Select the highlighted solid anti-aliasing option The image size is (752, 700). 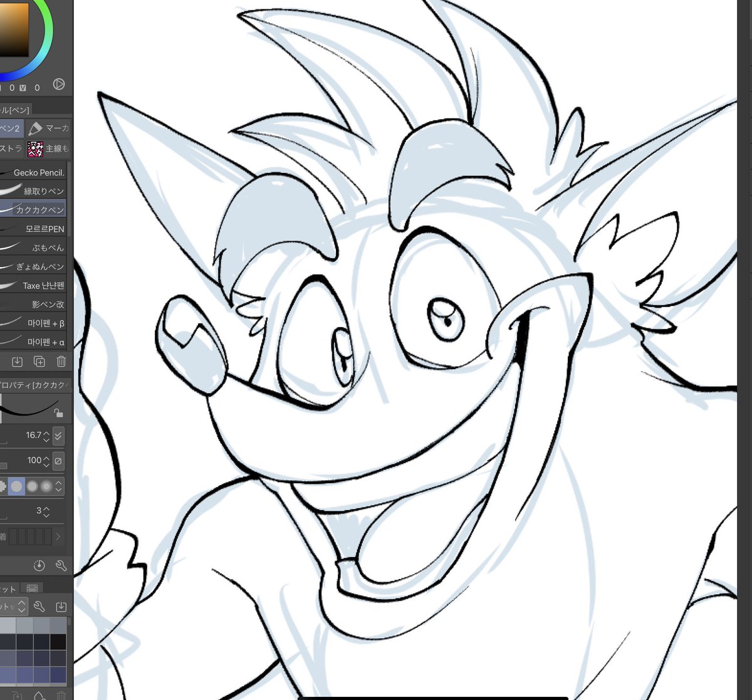17,486
